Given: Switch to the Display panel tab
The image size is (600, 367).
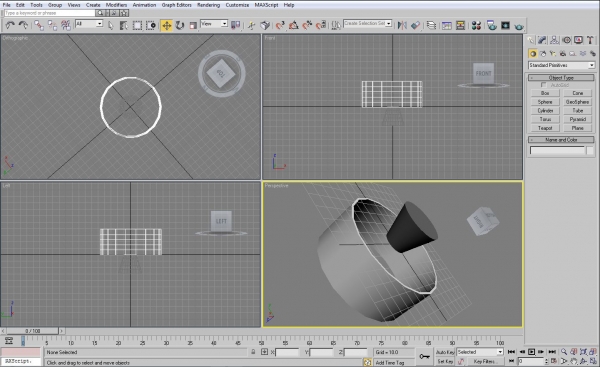Looking at the screenshot, I should 579,40.
